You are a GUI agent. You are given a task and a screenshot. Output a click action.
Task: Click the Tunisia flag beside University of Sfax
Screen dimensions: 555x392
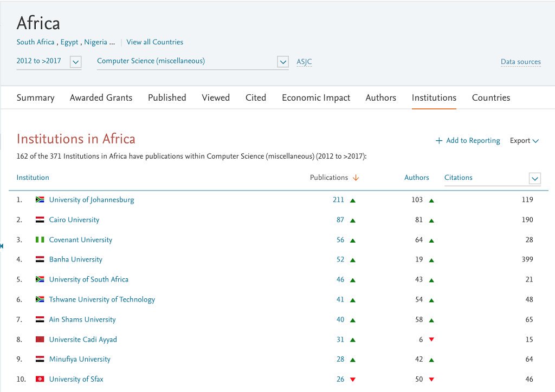[40, 379]
